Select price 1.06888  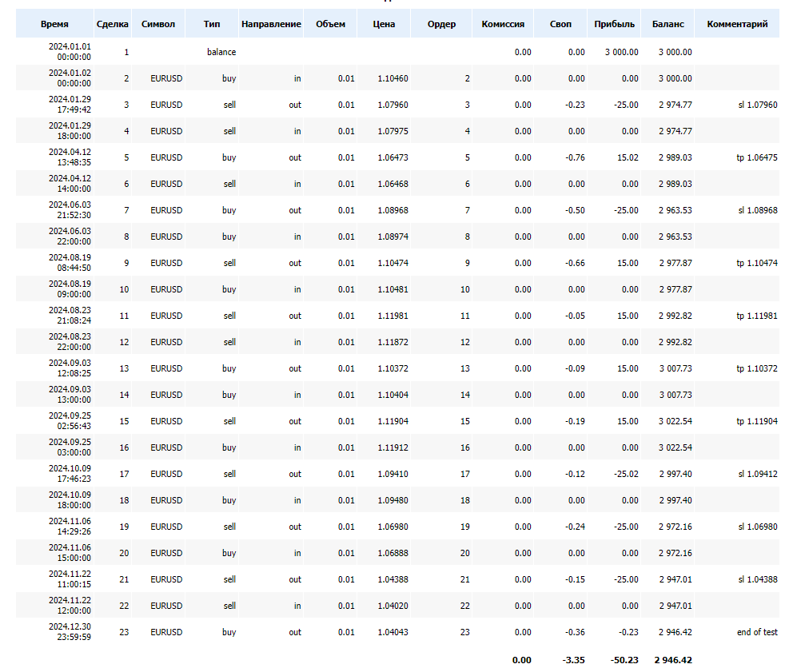[393, 553]
